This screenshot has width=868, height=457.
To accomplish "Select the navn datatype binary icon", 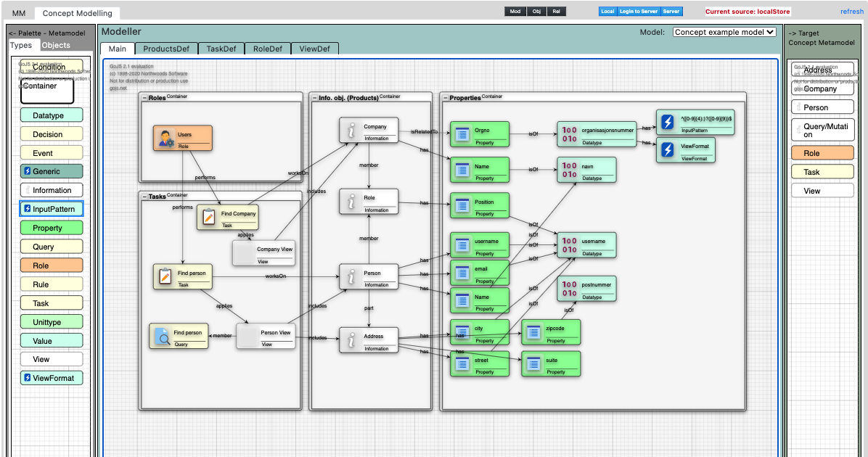I will pyautogui.click(x=569, y=170).
